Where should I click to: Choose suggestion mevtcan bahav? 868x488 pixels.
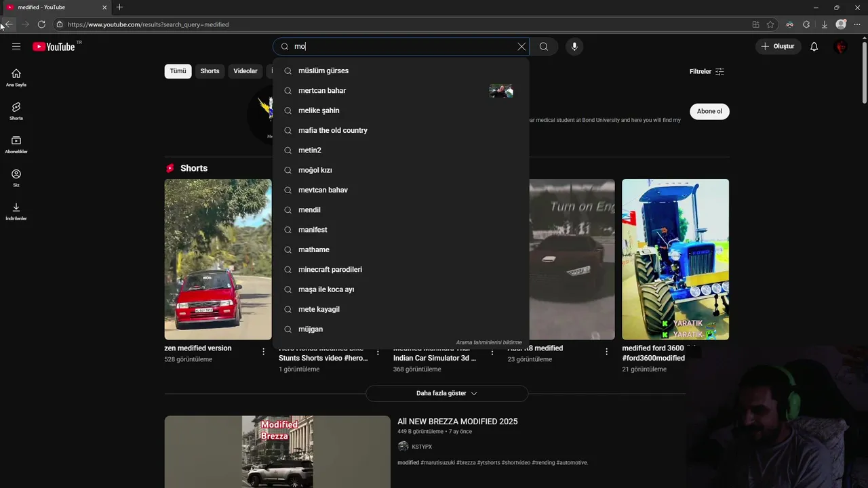(401, 190)
